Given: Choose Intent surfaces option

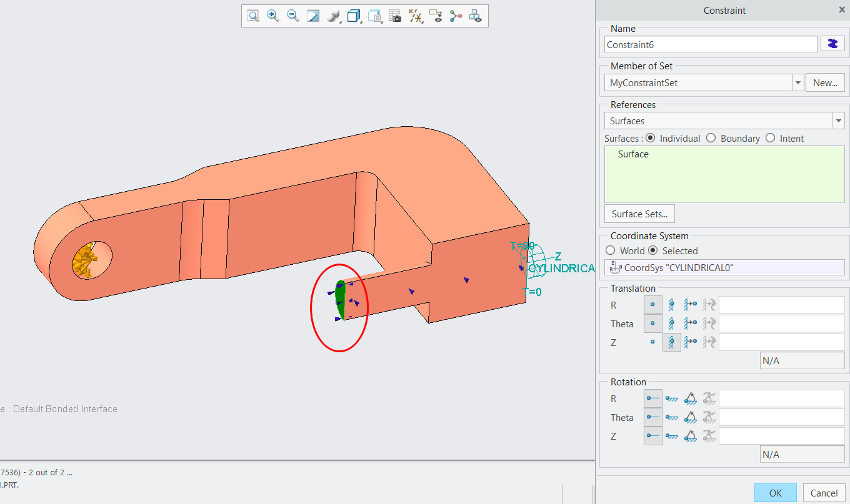Looking at the screenshot, I should pyautogui.click(x=770, y=138).
